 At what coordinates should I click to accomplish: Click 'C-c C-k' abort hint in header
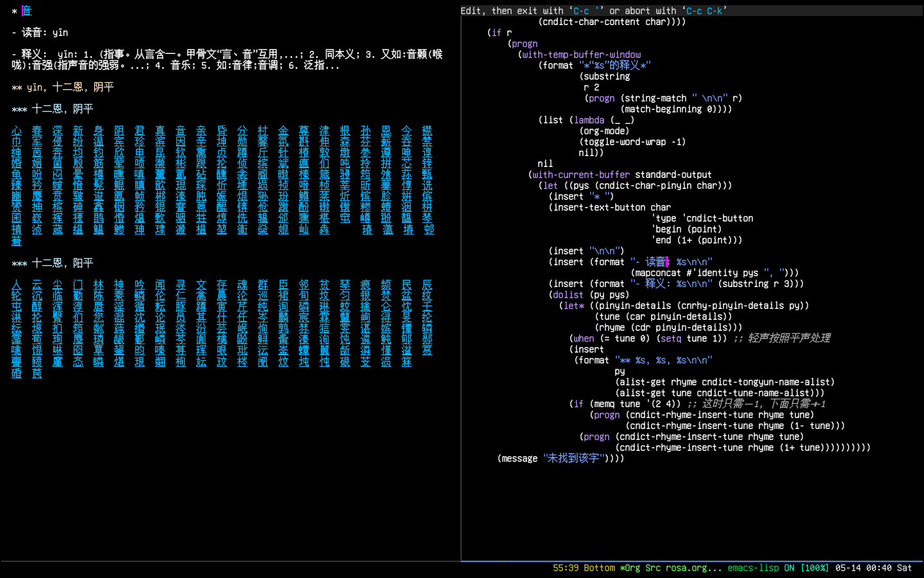pos(705,11)
